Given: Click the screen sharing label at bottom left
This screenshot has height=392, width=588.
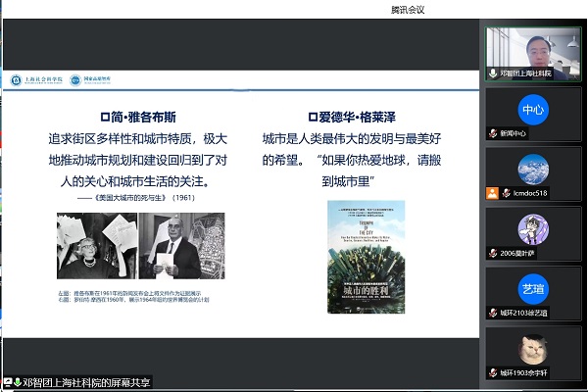Looking at the screenshot, I should (78, 382).
